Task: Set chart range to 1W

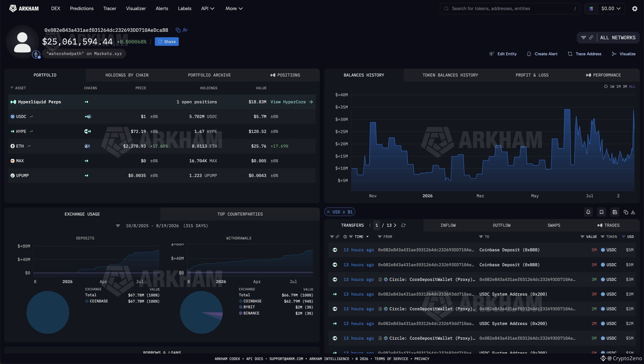Action: (x=612, y=86)
